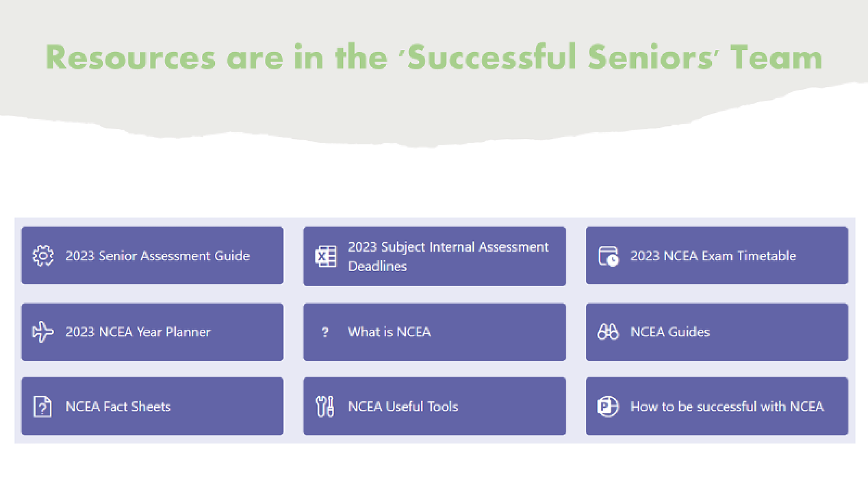Click the calendar clock icon for Exam Timetable
The height and width of the screenshot is (488, 868).
[x=608, y=256]
